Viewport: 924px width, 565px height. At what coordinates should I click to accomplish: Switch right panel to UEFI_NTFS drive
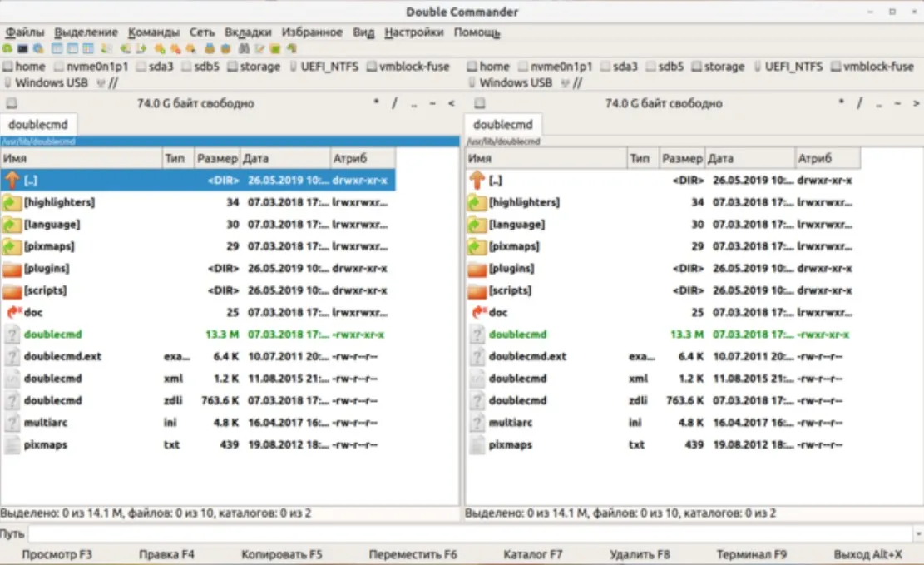[788, 66]
